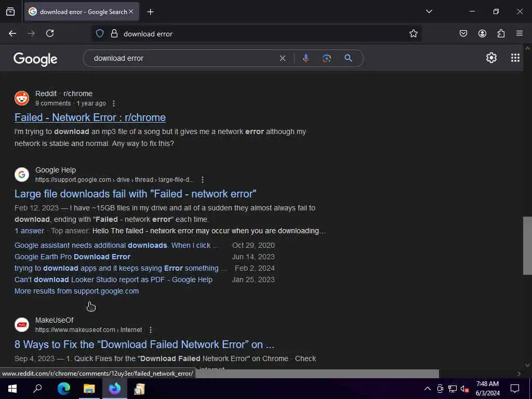This screenshot has width=532, height=399.
Task: Open trying to download apps sublink
Action: pos(121,268)
